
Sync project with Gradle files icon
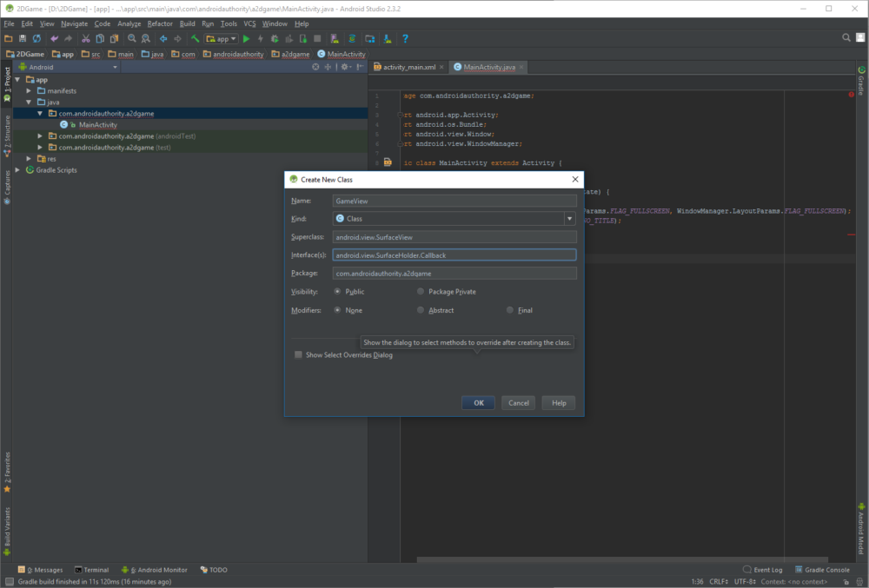point(352,38)
